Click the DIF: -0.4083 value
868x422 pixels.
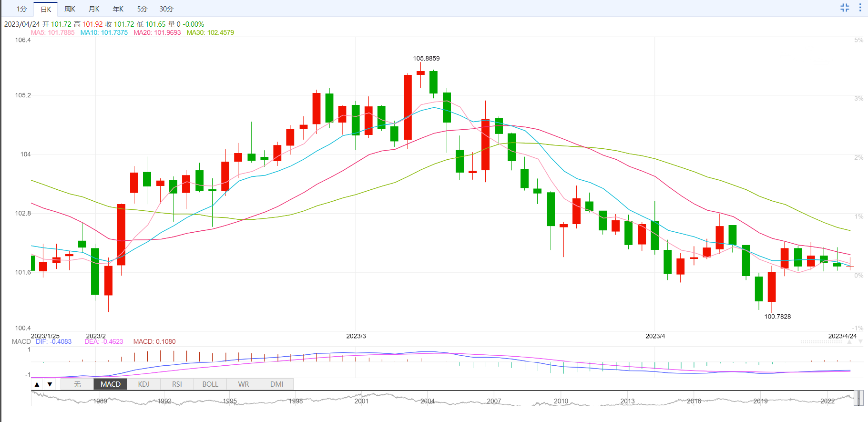click(53, 341)
